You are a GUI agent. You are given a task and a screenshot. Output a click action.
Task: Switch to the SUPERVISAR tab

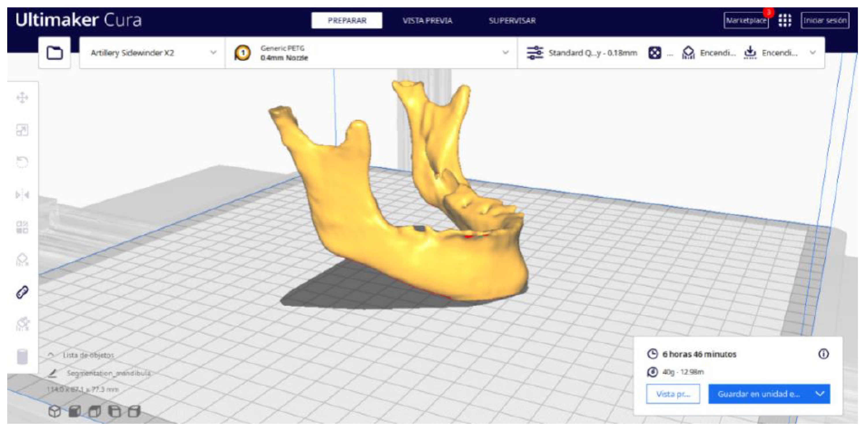point(512,20)
